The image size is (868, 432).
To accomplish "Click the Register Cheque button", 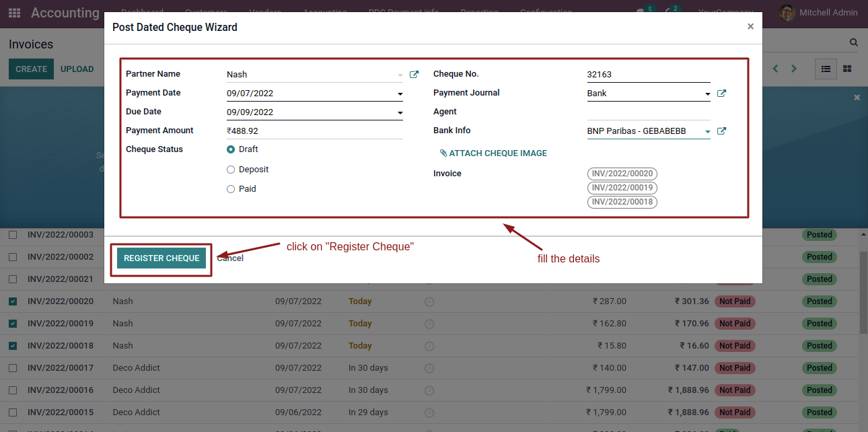I will click(161, 258).
